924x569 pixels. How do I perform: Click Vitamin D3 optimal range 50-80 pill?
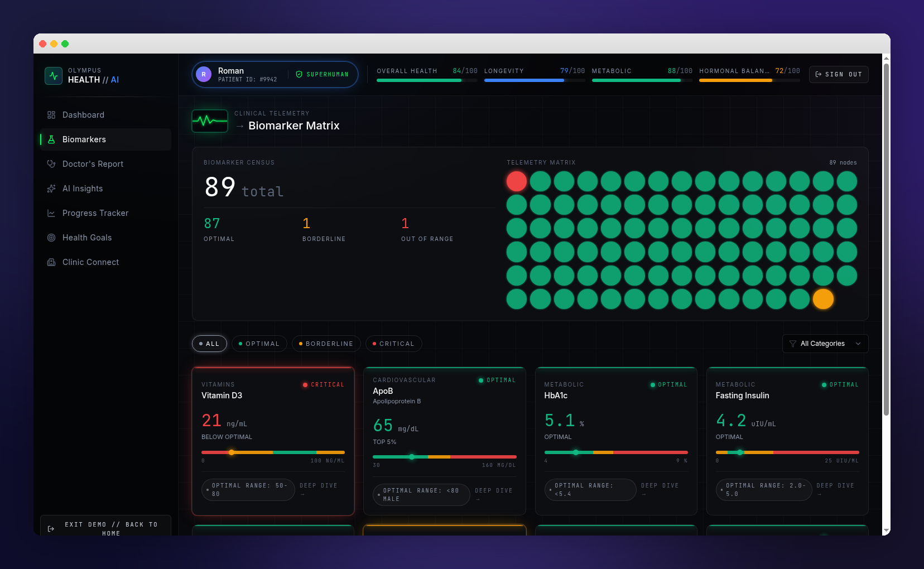pos(248,490)
